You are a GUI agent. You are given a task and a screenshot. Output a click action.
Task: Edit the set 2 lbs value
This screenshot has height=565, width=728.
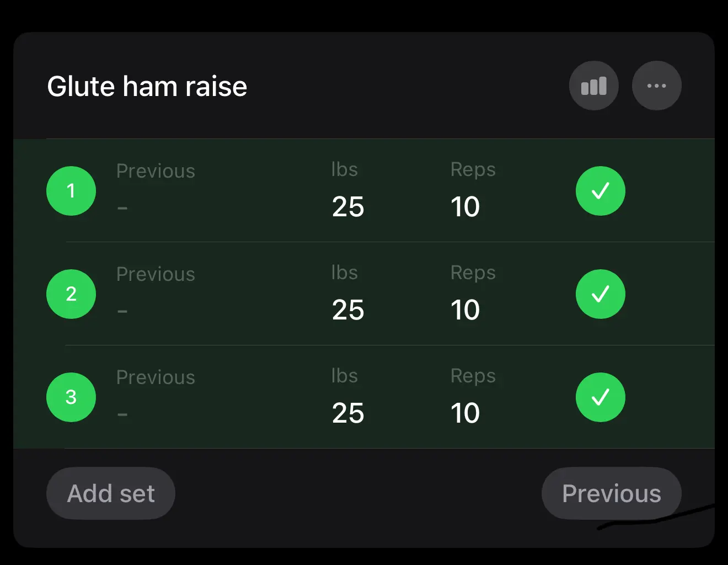[348, 310]
